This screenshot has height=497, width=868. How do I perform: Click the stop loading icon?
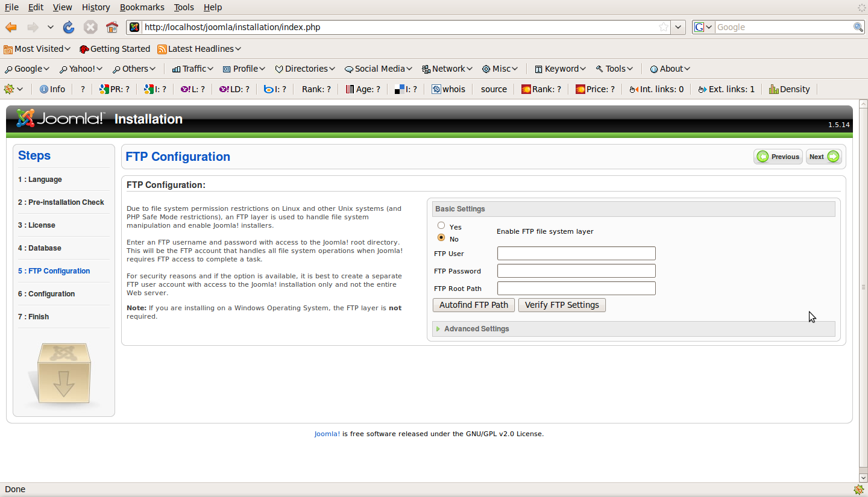[90, 27]
